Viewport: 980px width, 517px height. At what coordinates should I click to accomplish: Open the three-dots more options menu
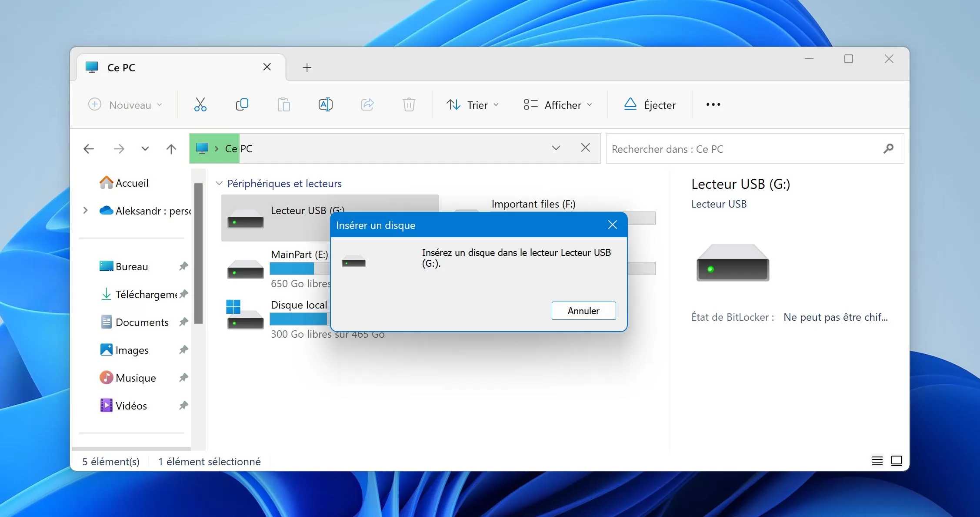(x=713, y=105)
